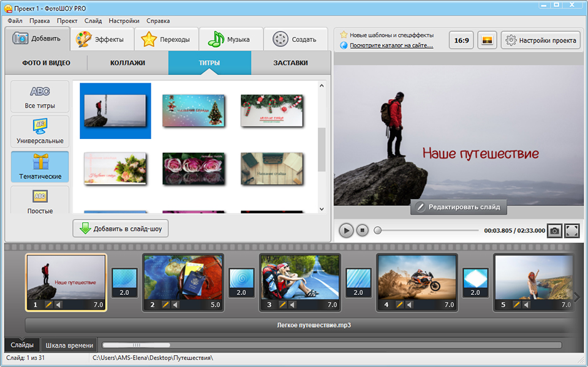
Task: Click the playback position slider handle
Action: [x=378, y=230]
